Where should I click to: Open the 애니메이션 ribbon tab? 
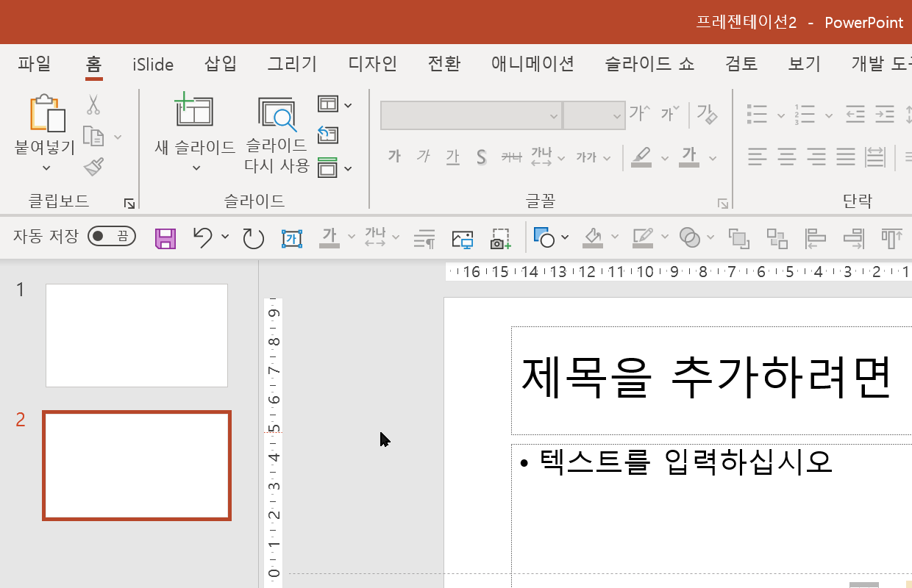pyautogui.click(x=532, y=64)
